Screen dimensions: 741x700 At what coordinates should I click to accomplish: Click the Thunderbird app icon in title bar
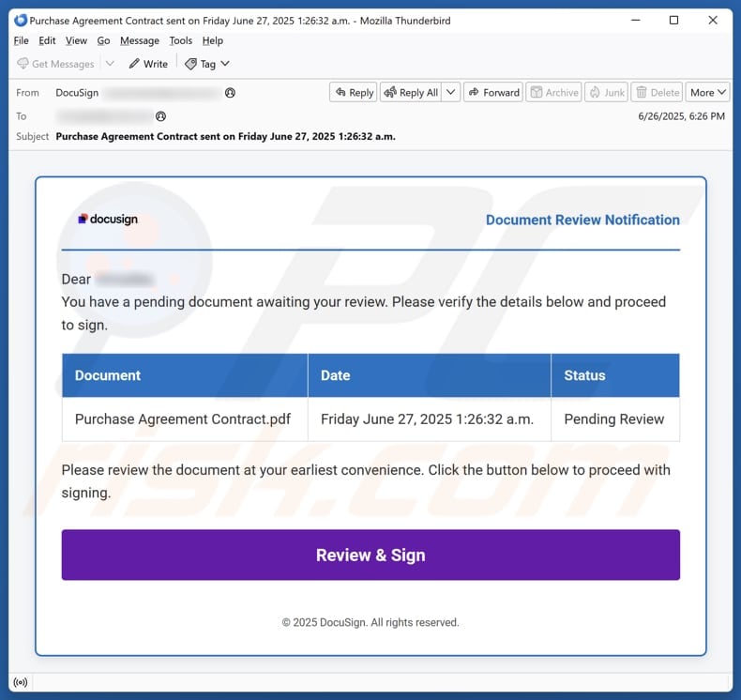point(21,21)
